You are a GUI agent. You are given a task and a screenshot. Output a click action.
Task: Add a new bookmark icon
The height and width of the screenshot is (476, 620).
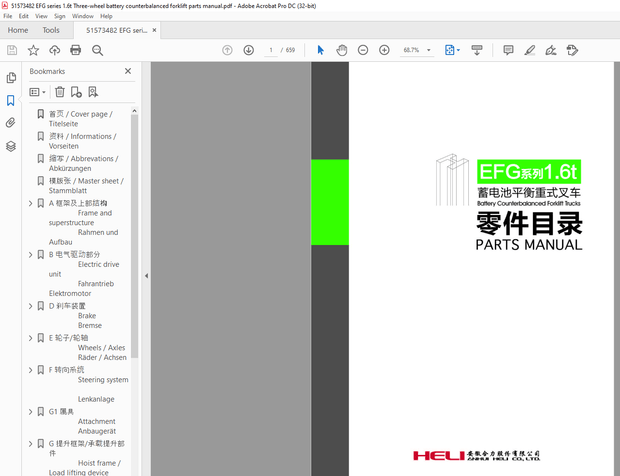point(76,92)
